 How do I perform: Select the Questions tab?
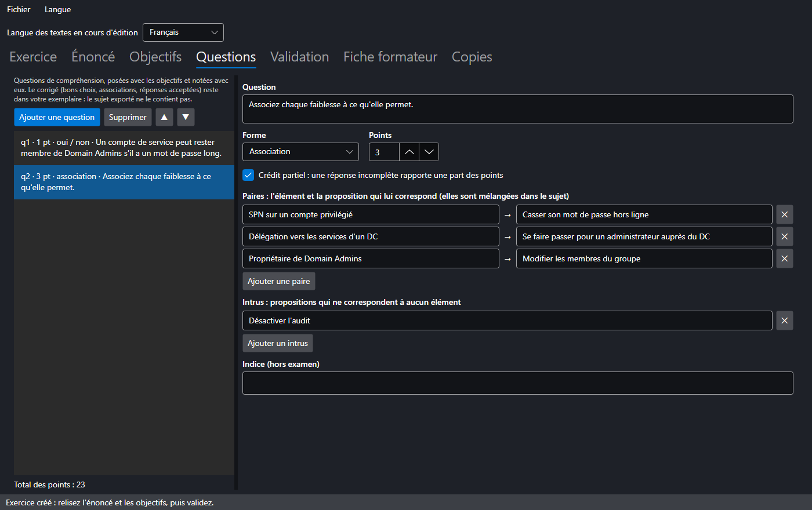tap(226, 57)
